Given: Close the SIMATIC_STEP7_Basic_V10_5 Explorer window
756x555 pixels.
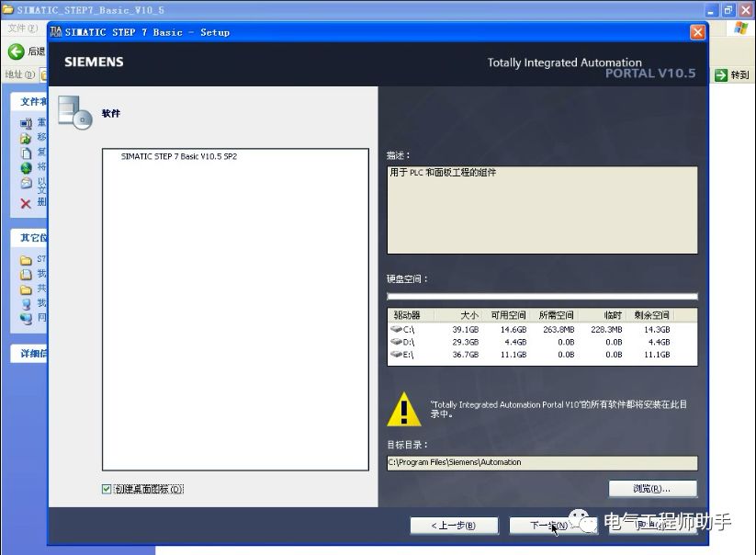Looking at the screenshot, I should click(x=745, y=9).
